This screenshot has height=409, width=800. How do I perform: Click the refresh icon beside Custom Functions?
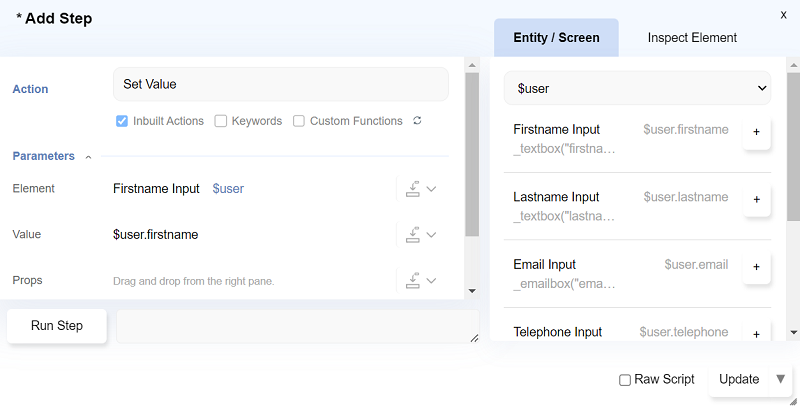417,121
